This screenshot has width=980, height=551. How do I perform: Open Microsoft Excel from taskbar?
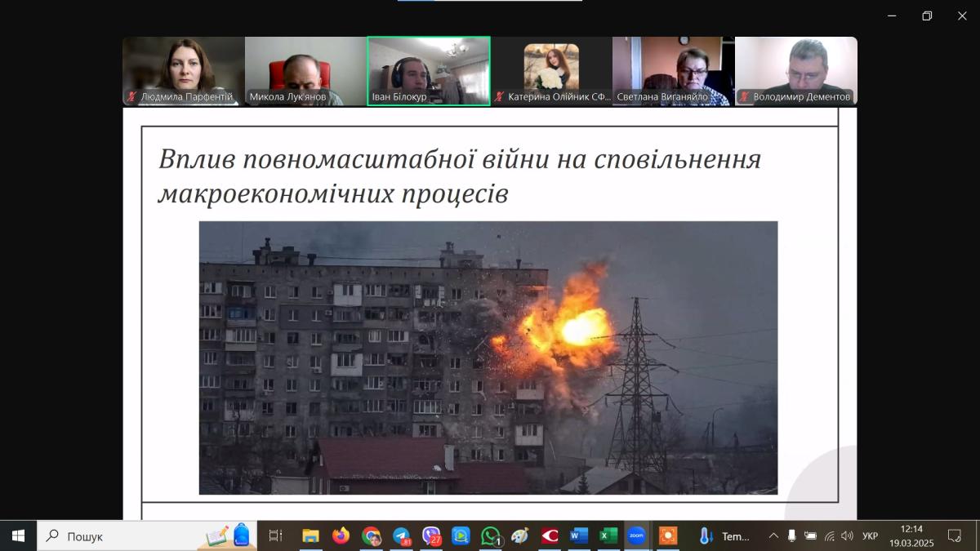pos(608,536)
